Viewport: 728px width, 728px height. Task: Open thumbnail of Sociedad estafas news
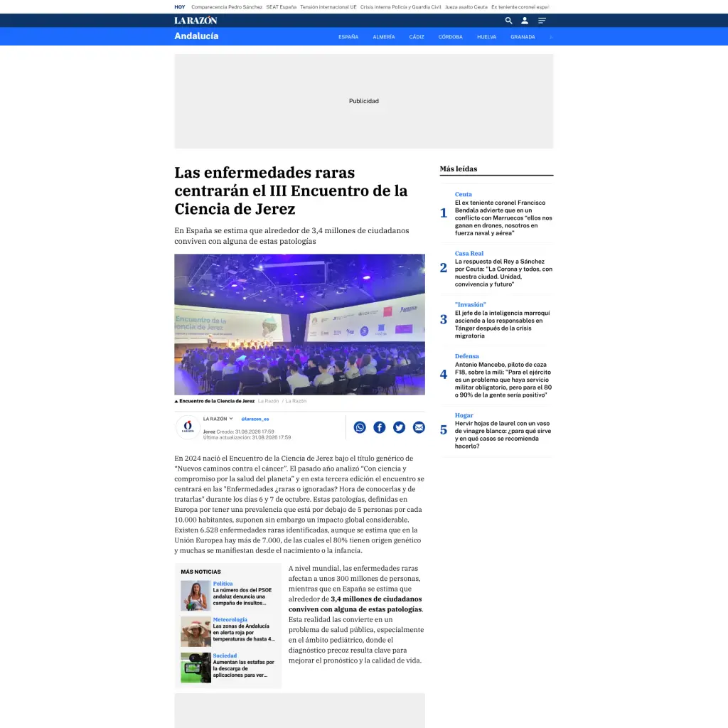coord(196,668)
